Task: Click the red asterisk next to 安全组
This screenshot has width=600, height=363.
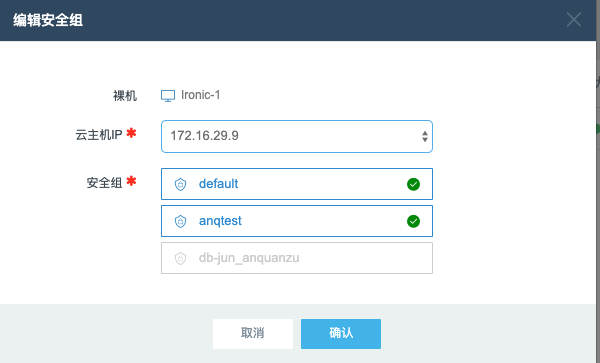Action: [x=131, y=181]
